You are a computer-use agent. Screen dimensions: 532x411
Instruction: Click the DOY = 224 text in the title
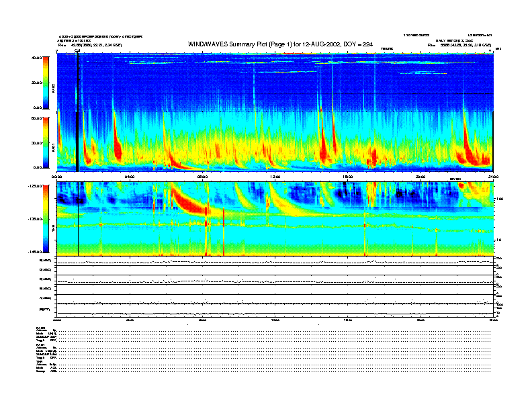[x=358, y=44]
